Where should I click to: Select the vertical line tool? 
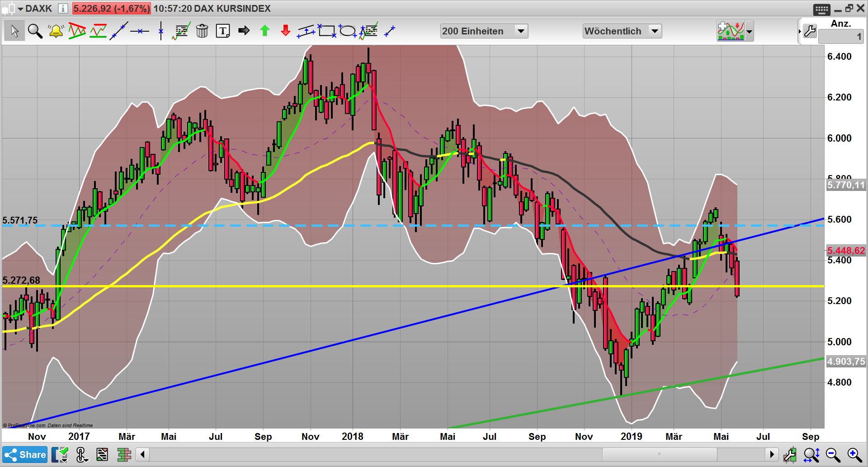pyautogui.click(x=160, y=31)
